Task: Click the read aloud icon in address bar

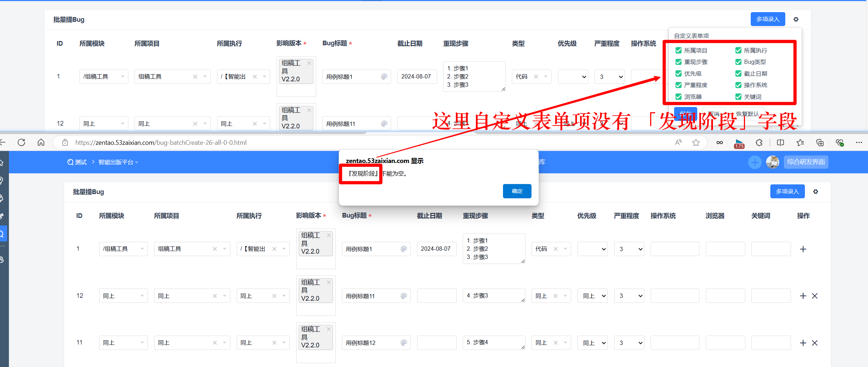Action: (x=678, y=143)
